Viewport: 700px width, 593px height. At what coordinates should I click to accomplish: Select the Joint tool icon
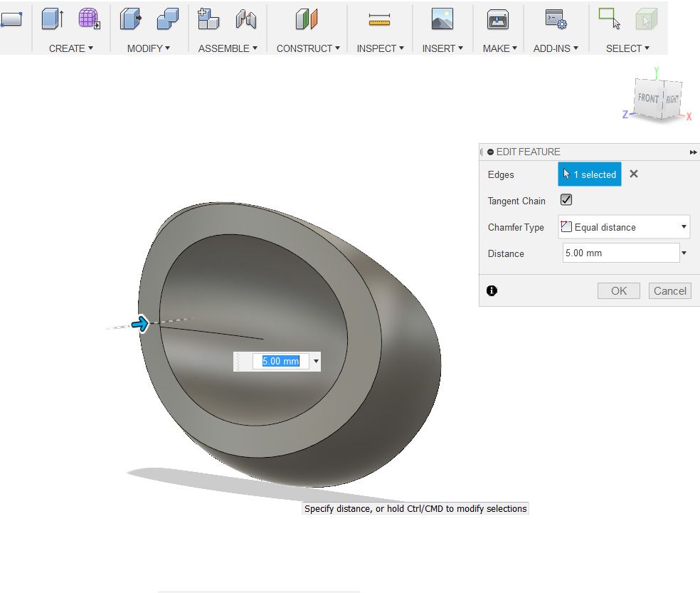pyautogui.click(x=246, y=19)
